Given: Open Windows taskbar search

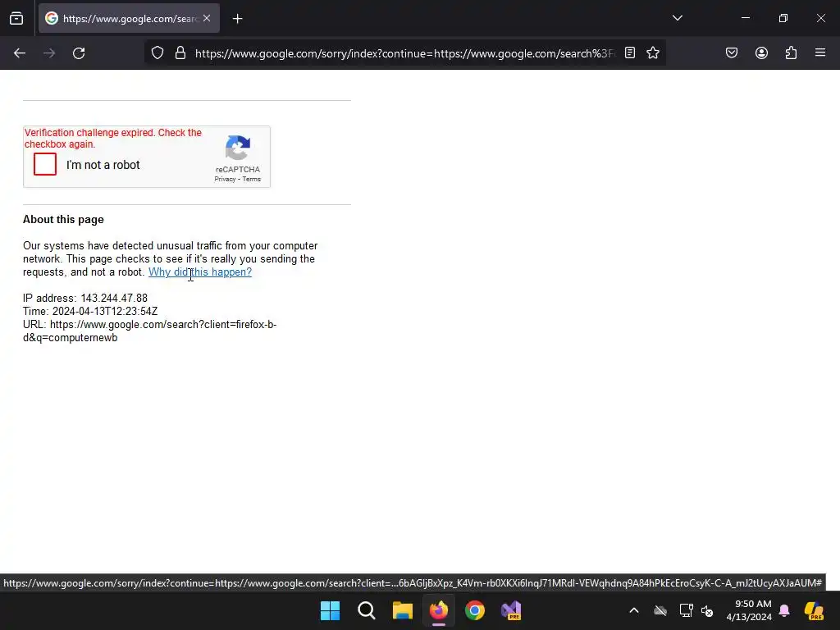Looking at the screenshot, I should pos(367,610).
